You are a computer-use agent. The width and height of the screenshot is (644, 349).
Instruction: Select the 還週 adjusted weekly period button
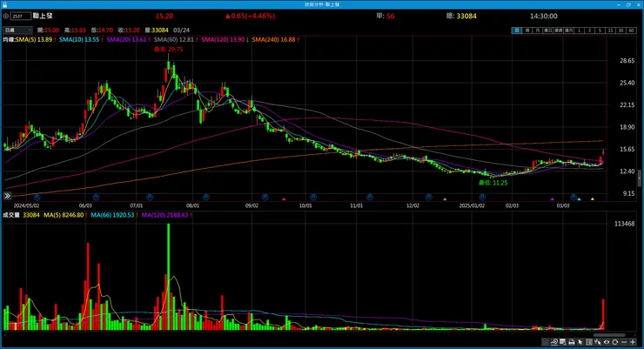[558, 30]
